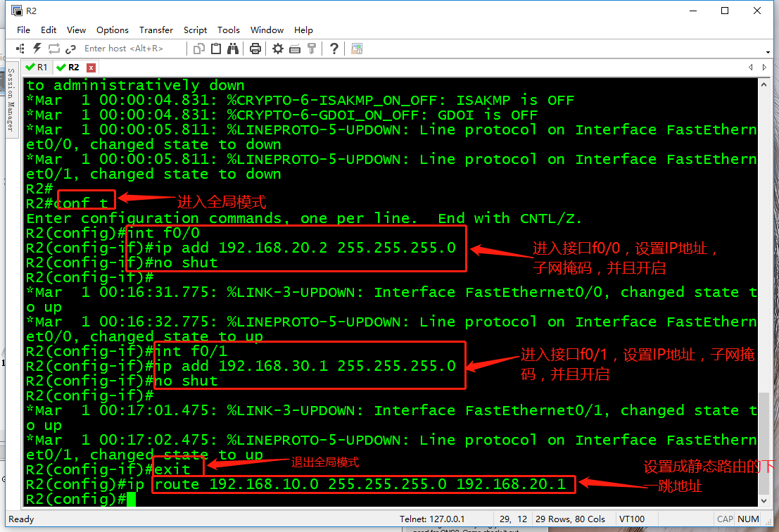779x532 pixels.
Task: Click the final R2(config)# prompt cursor
Action: coord(131,499)
